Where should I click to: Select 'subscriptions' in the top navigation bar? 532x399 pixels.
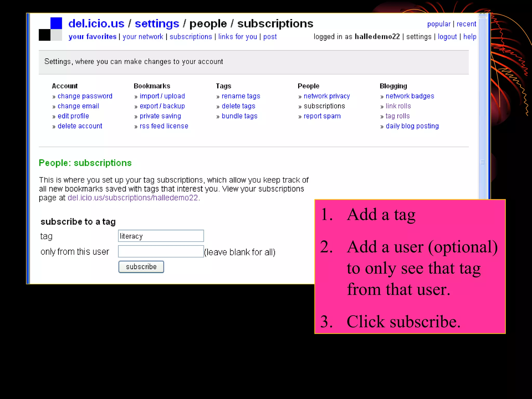tap(191, 37)
